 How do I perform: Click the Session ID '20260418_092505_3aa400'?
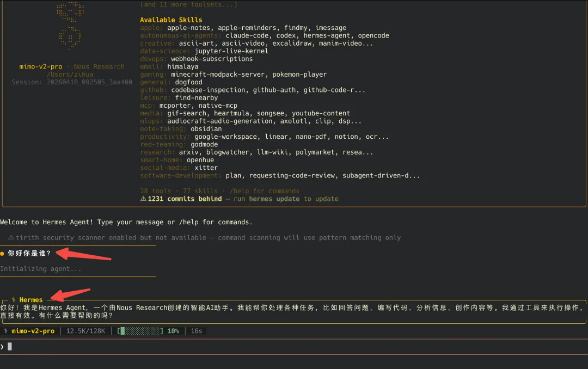point(89,82)
